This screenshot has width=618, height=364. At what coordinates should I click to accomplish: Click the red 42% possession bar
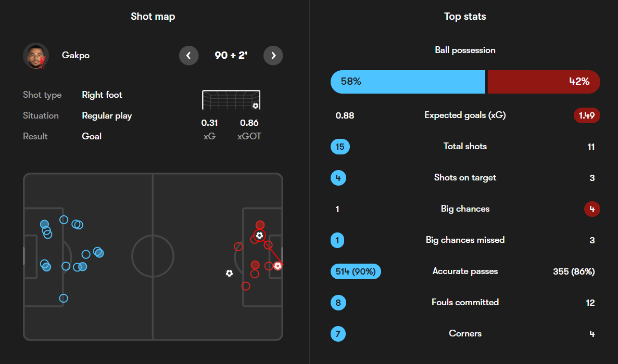(x=544, y=82)
